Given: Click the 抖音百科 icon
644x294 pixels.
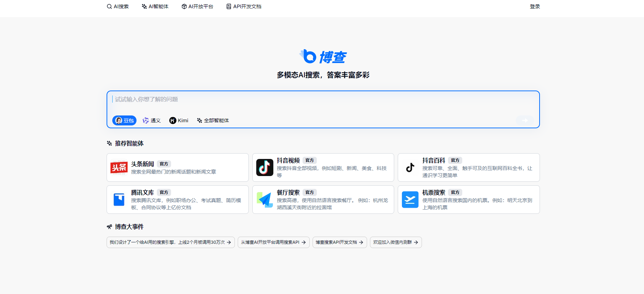Looking at the screenshot, I should coord(410,167).
